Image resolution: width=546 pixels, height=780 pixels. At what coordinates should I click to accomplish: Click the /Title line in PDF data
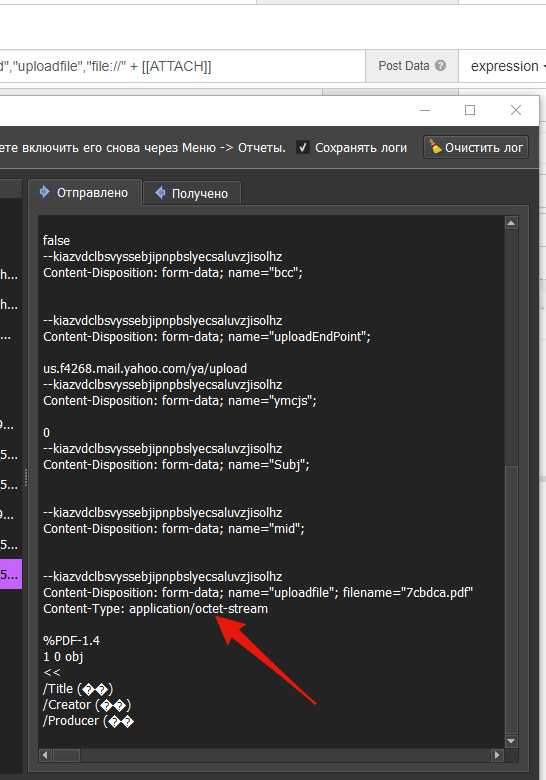pyautogui.click(x=78, y=689)
